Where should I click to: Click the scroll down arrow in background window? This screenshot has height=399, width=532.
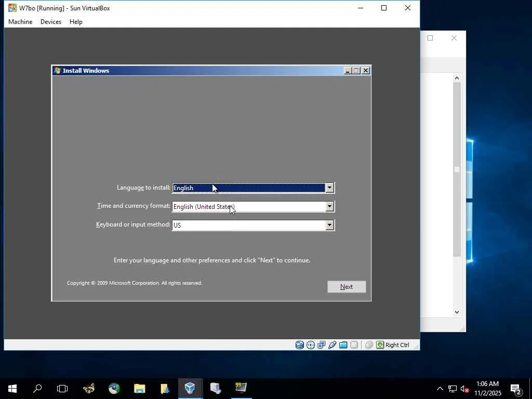tap(457, 312)
